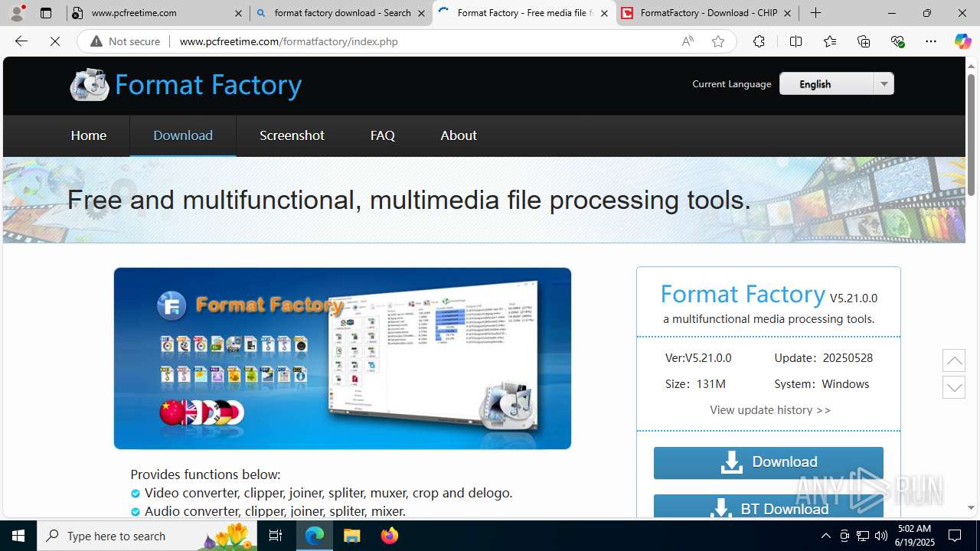The image size is (980, 551).
Task: Click the Ver:V5.21.0.0 text
Action: 698,358
